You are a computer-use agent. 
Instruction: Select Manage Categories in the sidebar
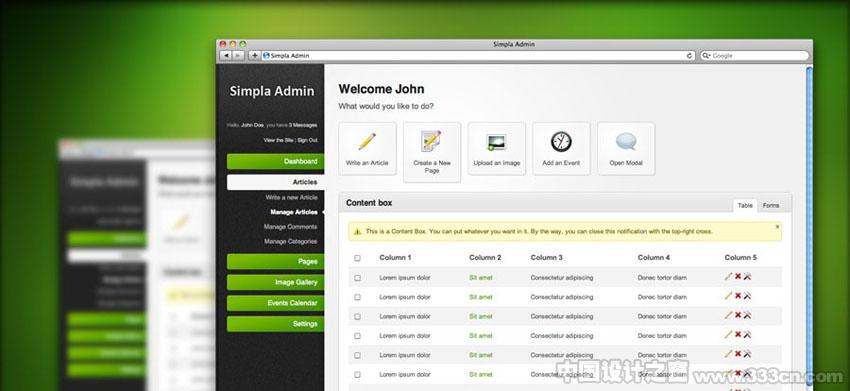point(291,241)
